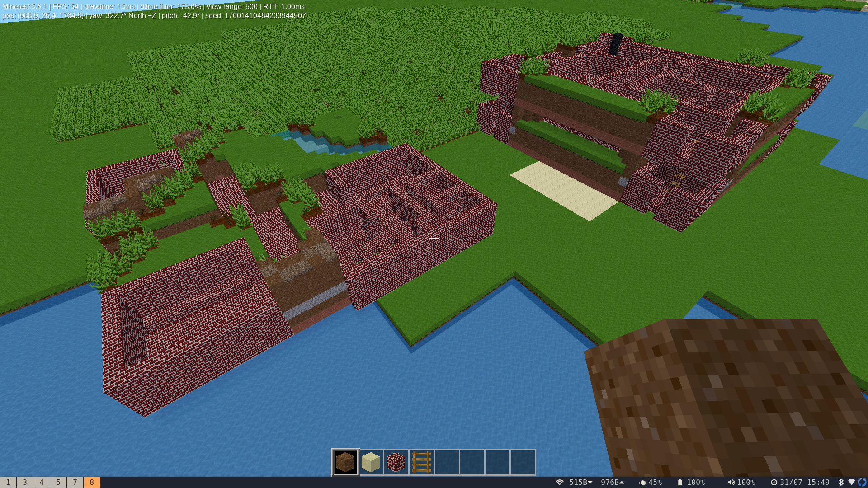Switch to workspace 4
This screenshot has height=488, width=868.
pos(42,482)
